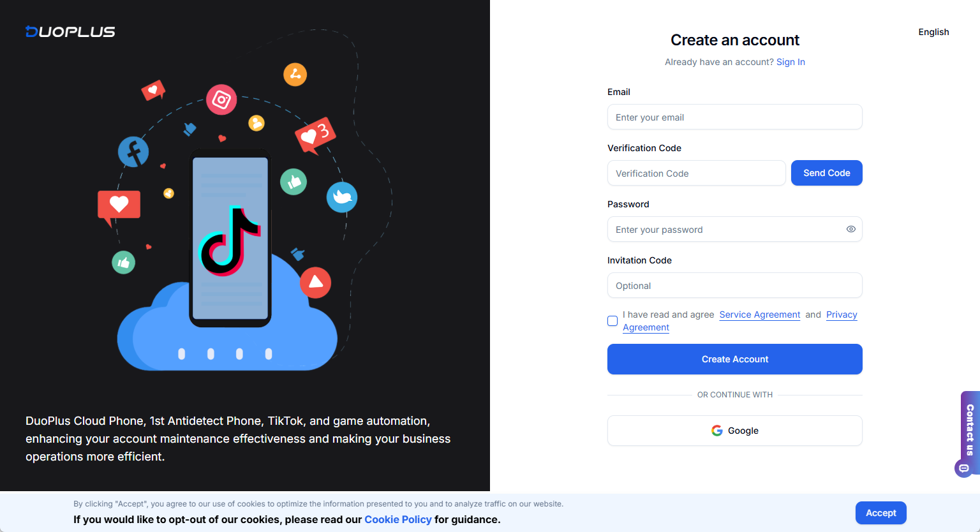
Task: Click the TikTok logo on the phone illustration
Action: click(230, 240)
